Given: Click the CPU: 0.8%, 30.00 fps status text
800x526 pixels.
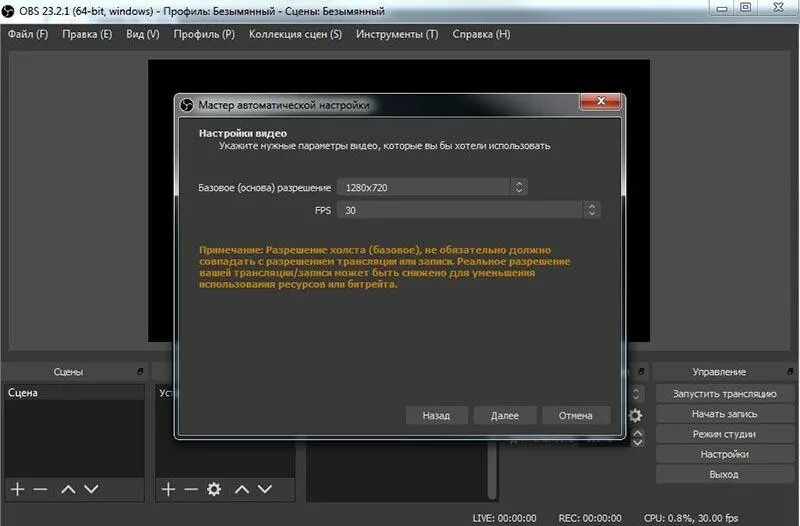Looking at the screenshot, I should [691, 518].
